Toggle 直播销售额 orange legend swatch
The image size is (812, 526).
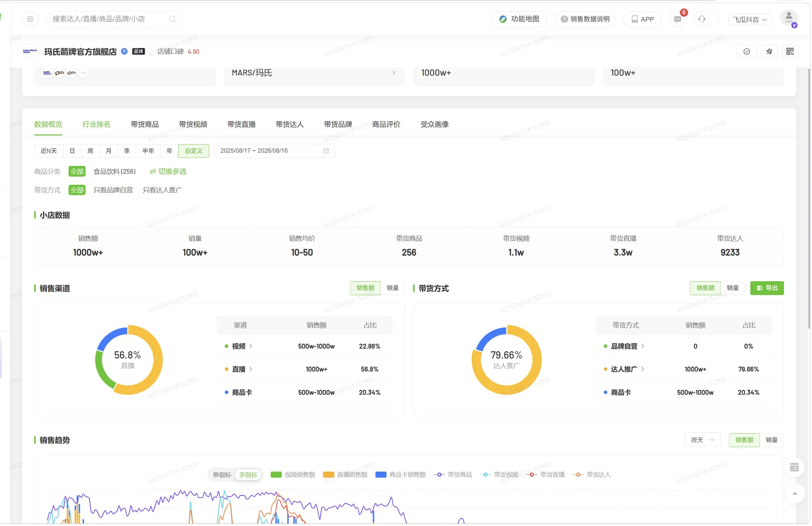pyautogui.click(x=328, y=475)
